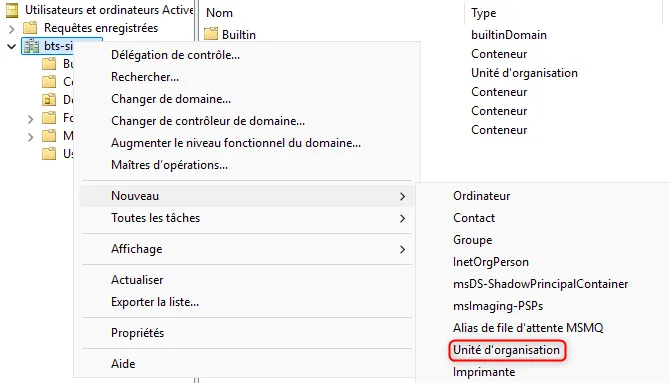The height and width of the screenshot is (383, 669).
Task: Select msImaging-PSPs in the submenu
Action: pos(498,306)
